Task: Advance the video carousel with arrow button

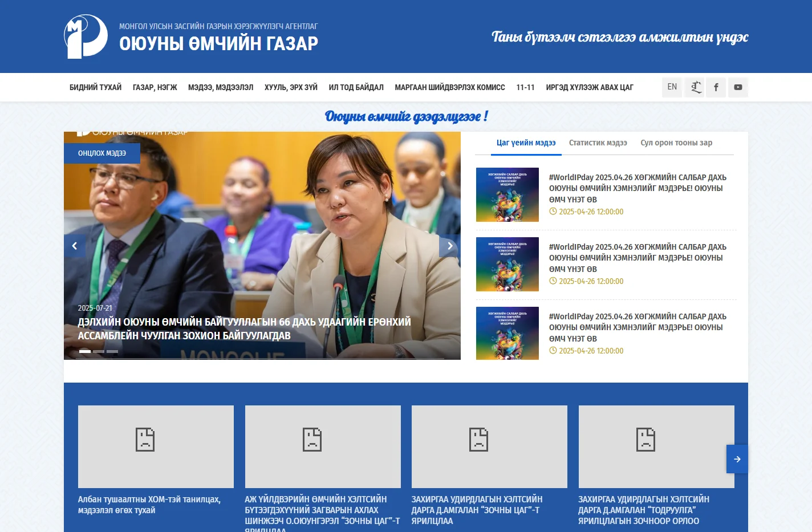Action: click(737, 459)
